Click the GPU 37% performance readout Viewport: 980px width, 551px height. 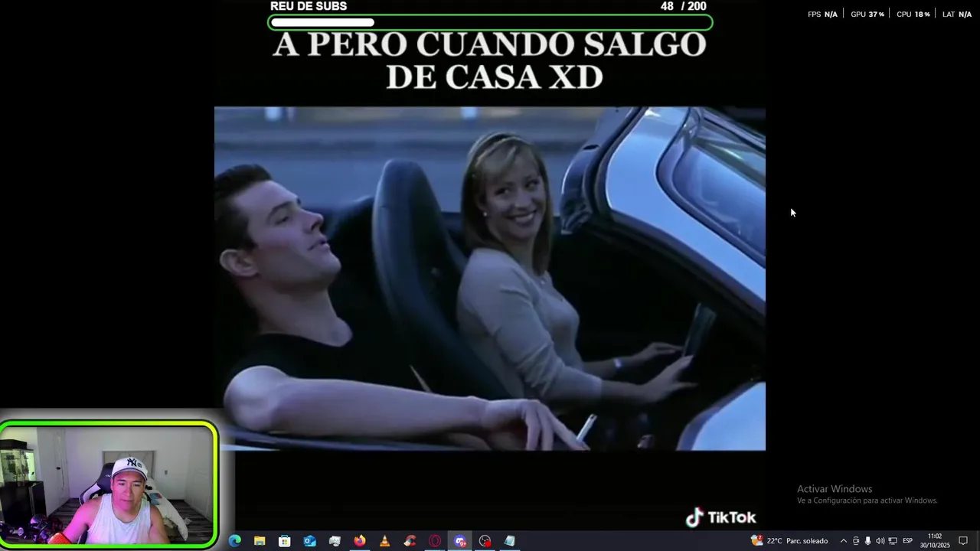pos(867,15)
